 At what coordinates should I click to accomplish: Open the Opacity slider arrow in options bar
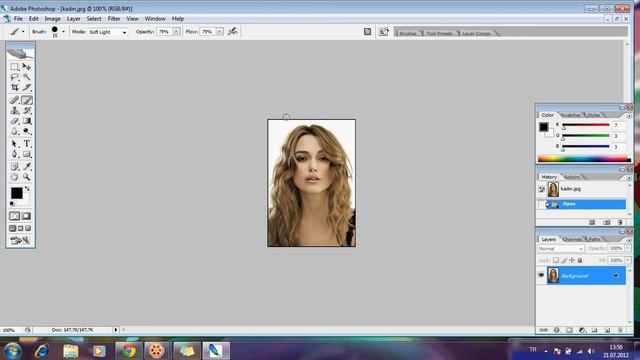click(x=176, y=31)
